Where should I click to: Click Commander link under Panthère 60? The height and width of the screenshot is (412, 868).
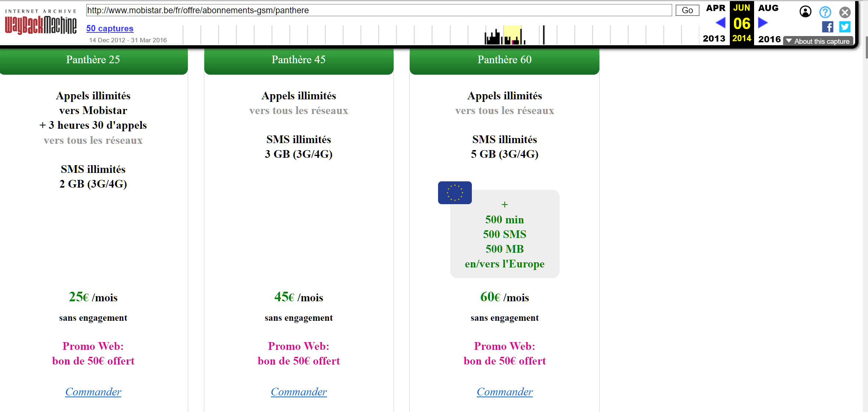coord(504,392)
